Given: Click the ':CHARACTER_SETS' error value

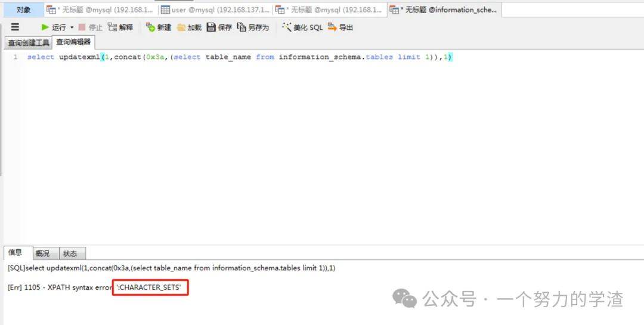Looking at the screenshot, I should point(148,287).
